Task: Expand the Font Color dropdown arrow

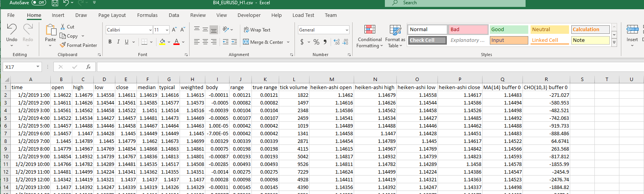Action: click(183, 42)
